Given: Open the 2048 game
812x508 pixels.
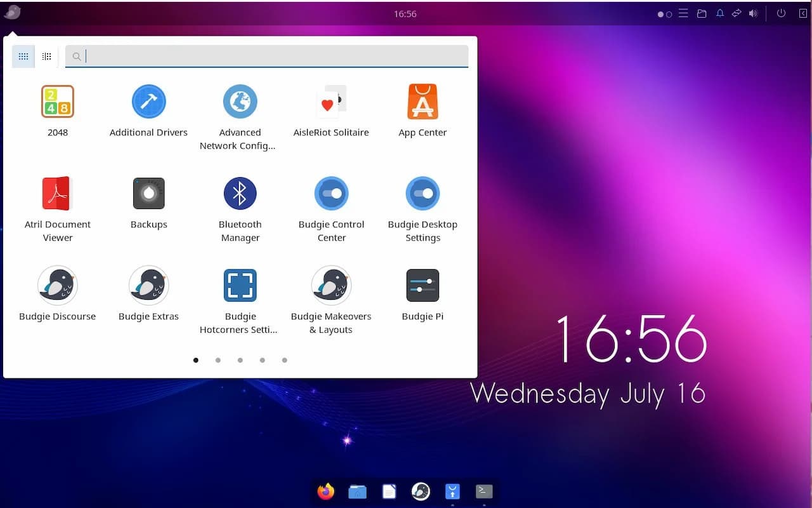Looking at the screenshot, I should point(57,103).
